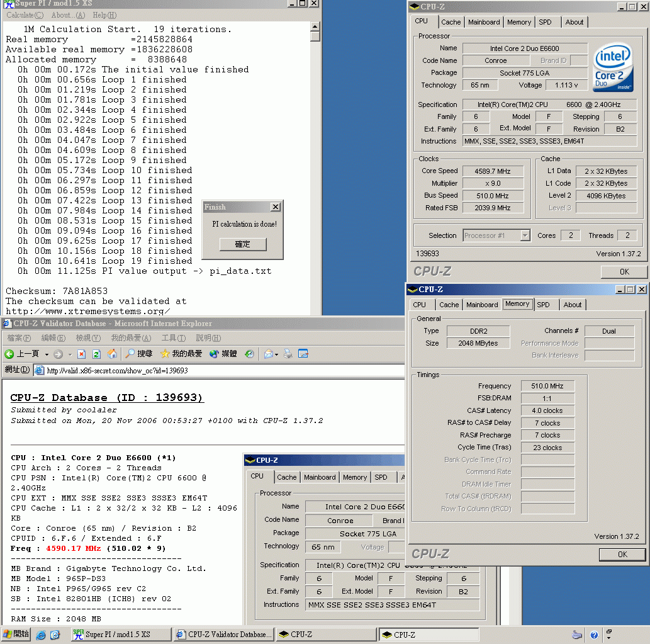
Task: Open the About menu in Super PI
Action: click(68, 15)
